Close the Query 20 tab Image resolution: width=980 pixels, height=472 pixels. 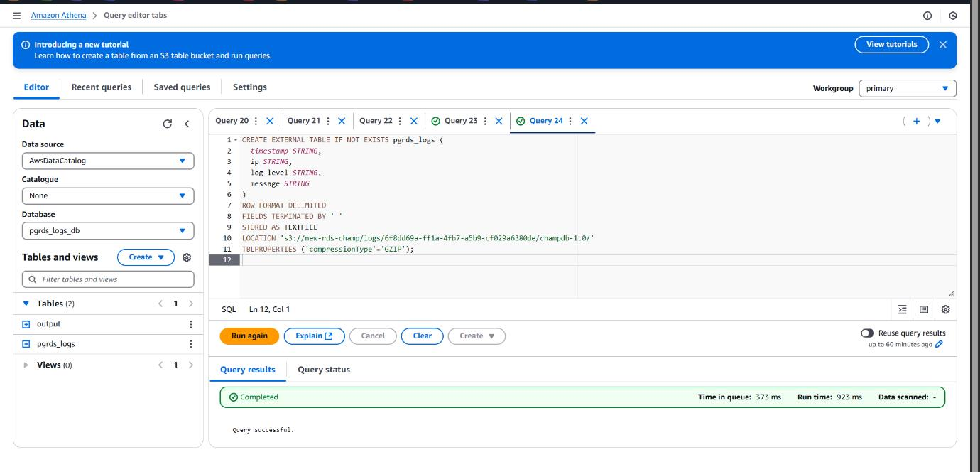point(269,121)
